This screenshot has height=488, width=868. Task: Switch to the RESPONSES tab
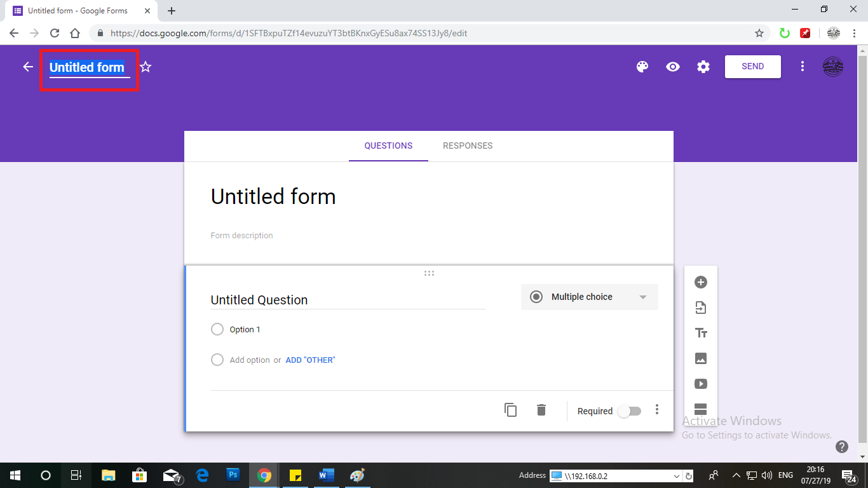468,146
